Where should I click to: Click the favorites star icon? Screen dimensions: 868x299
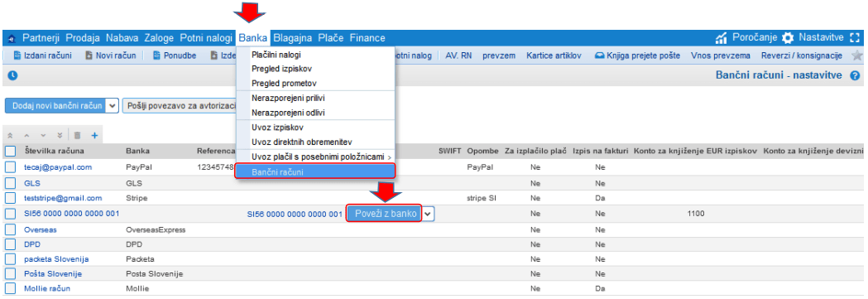click(857, 55)
